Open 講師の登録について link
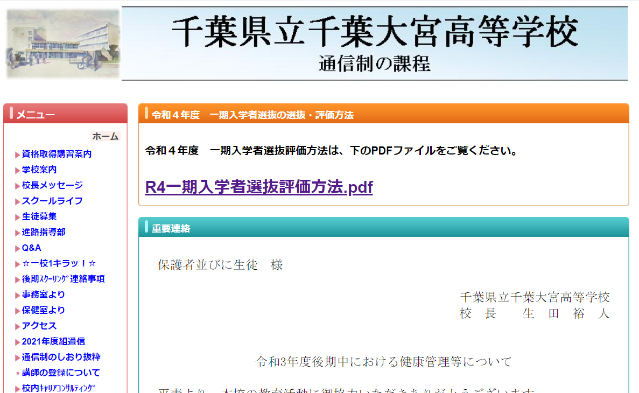Image resolution: width=639 pixels, height=393 pixels. pos(61,373)
